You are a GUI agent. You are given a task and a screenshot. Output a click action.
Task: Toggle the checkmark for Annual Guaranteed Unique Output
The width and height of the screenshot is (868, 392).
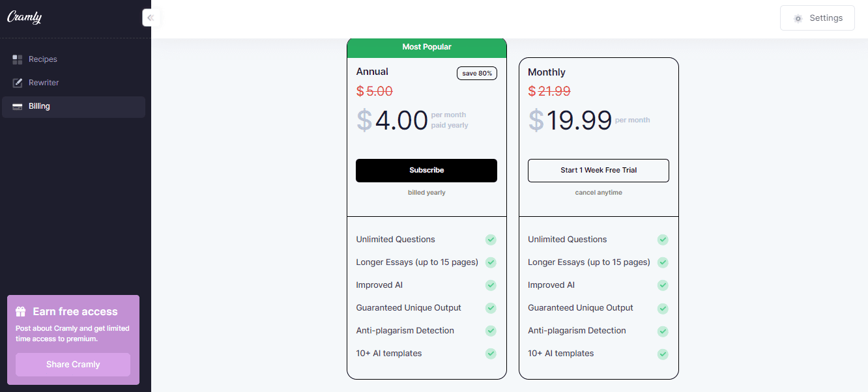tap(491, 308)
